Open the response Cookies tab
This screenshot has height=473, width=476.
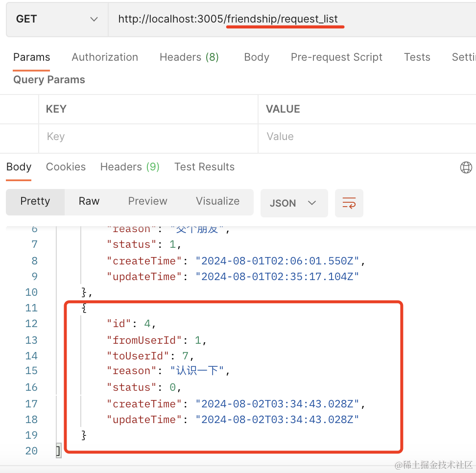(66, 167)
